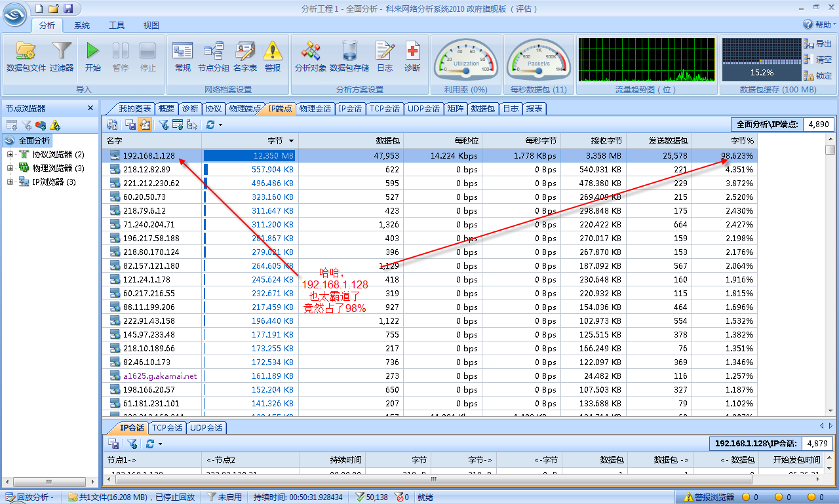Screen dimensions: 839x504
Task: Expand the 协议浏览器 tree node
Action: [x=10, y=155]
